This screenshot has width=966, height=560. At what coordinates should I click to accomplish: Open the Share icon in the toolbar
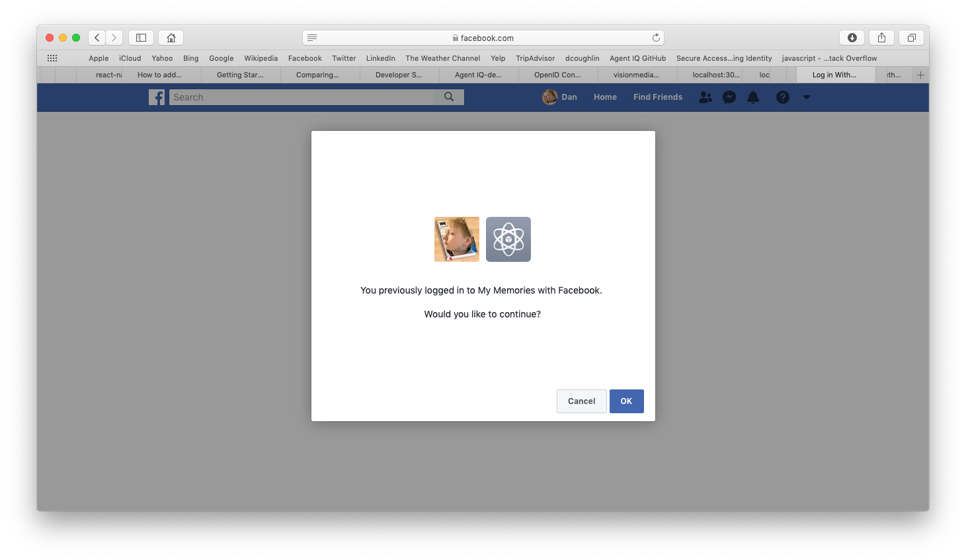coord(881,38)
